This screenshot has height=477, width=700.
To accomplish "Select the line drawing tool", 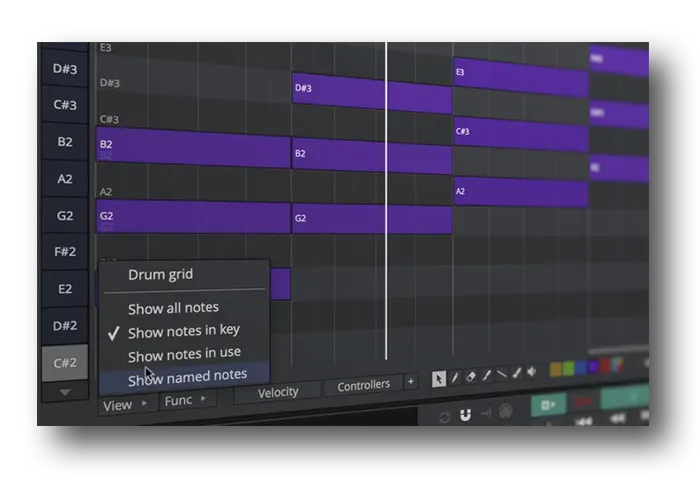I will click(502, 374).
